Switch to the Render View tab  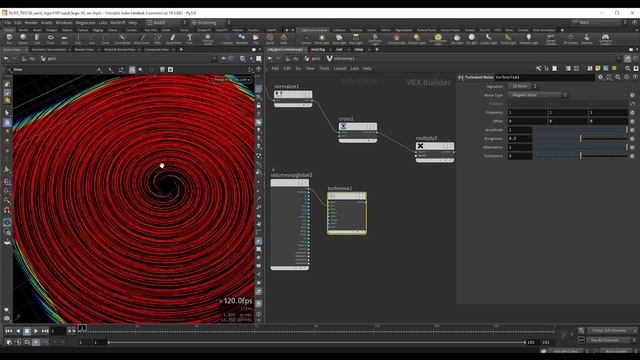[x=84, y=49]
